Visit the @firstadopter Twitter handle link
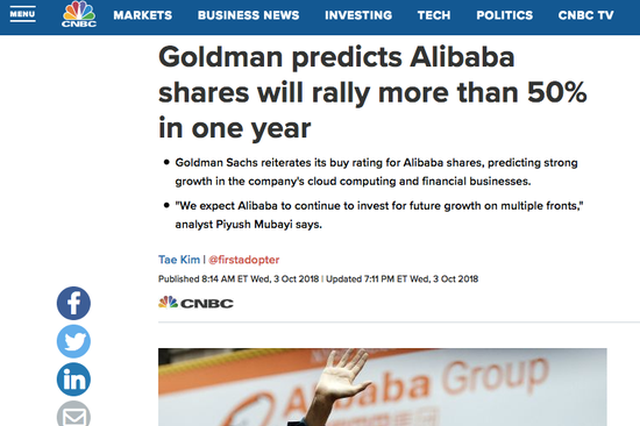 pyautogui.click(x=244, y=260)
